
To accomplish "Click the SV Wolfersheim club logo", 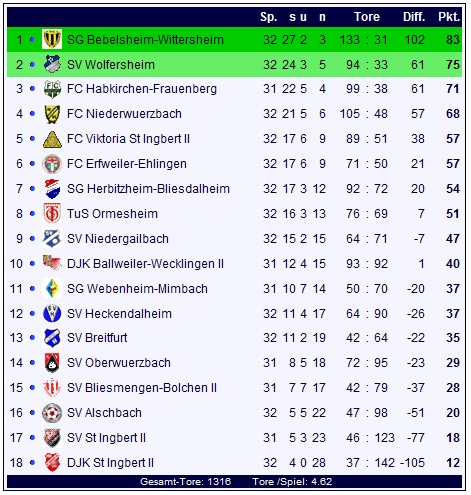I will click(x=52, y=64).
